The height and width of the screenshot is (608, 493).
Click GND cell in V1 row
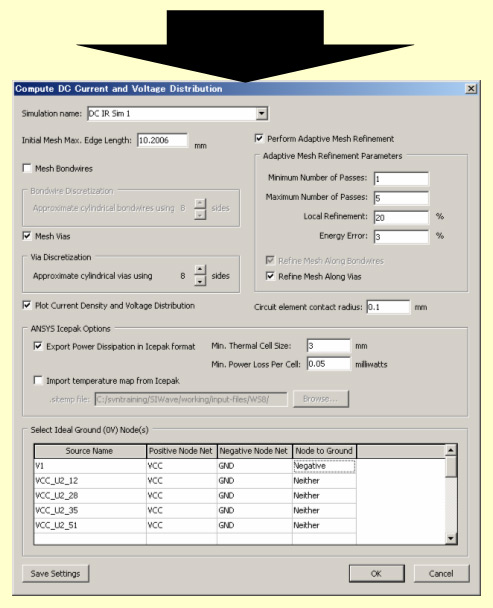pos(254,466)
